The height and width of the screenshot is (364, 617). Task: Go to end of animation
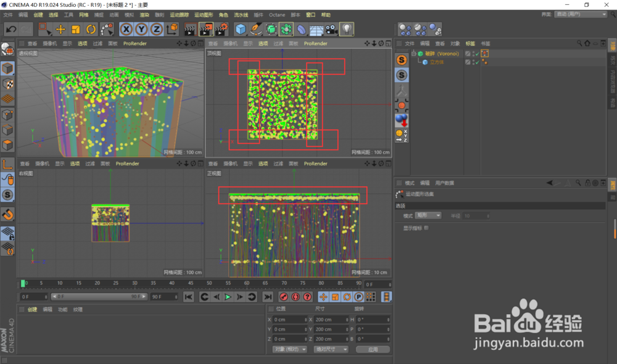tap(268, 297)
